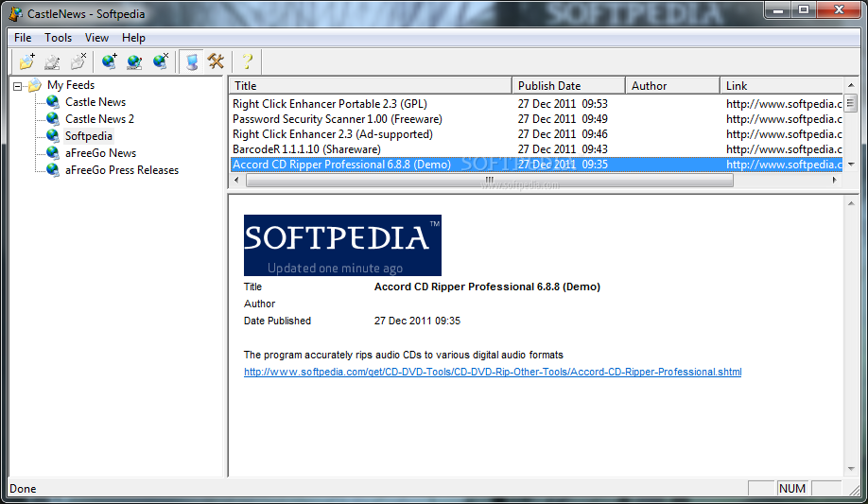The width and height of the screenshot is (868, 504).
Task: Click the Delete Feed globe icon
Action: (161, 61)
